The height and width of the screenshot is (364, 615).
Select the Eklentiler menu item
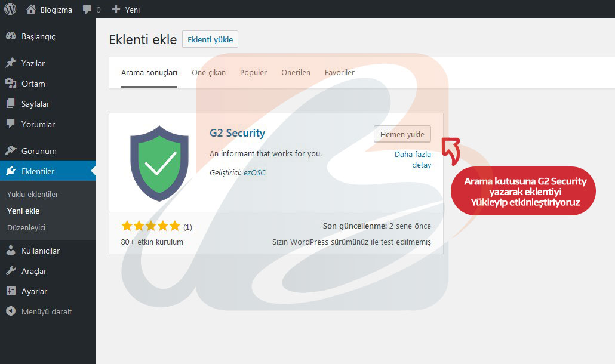click(48, 171)
